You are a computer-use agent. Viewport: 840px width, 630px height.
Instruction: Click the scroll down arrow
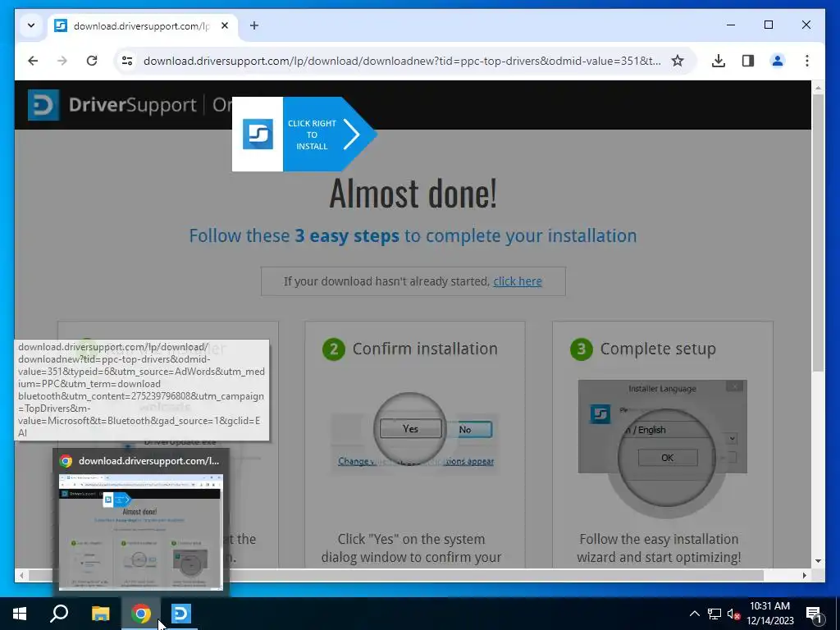point(818,561)
